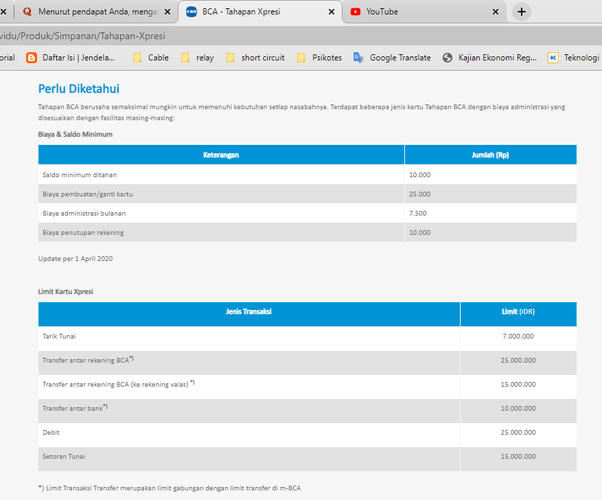Click the Biaya pembuatan/ganti kartu amount cell
602x500 pixels.
click(x=490, y=194)
